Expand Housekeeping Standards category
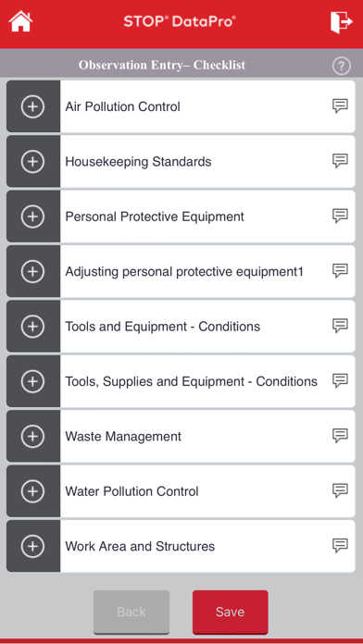Image resolution: width=363 pixels, height=644 pixels. 33,161
